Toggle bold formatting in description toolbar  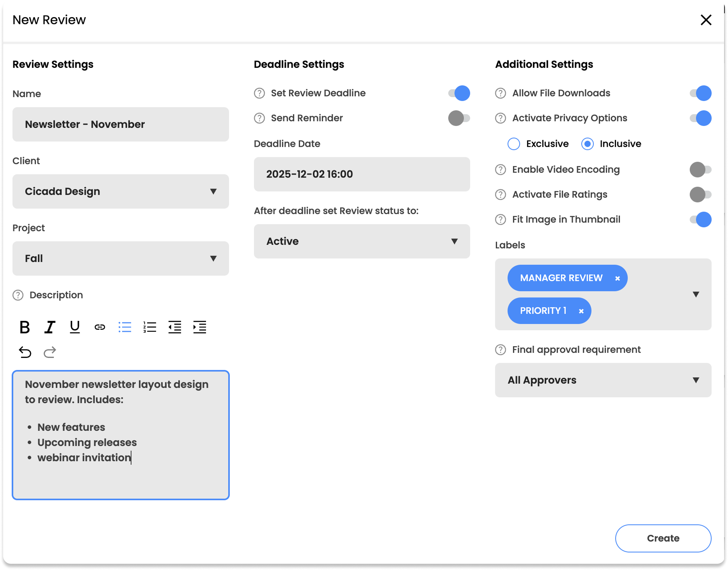coord(25,327)
